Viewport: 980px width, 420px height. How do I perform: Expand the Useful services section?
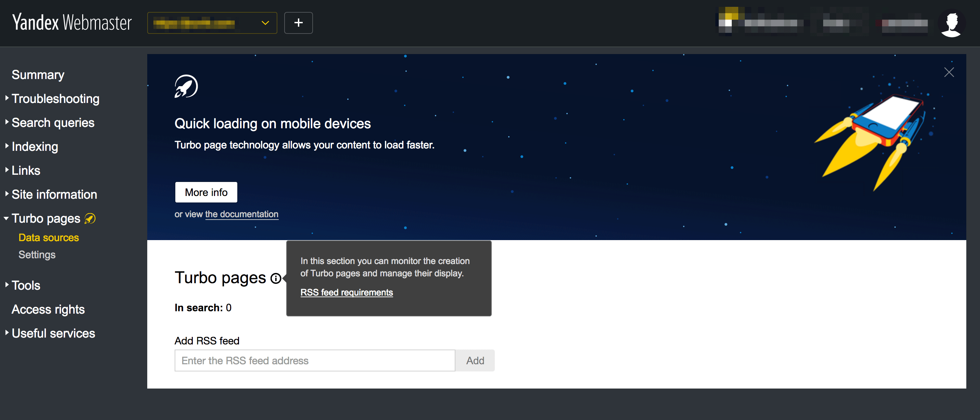point(53,333)
